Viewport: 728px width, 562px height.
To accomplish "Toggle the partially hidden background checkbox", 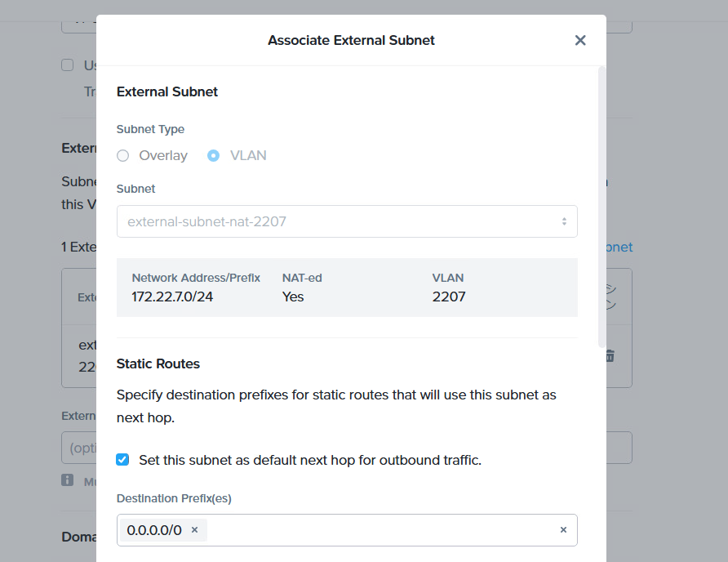I will (68, 65).
